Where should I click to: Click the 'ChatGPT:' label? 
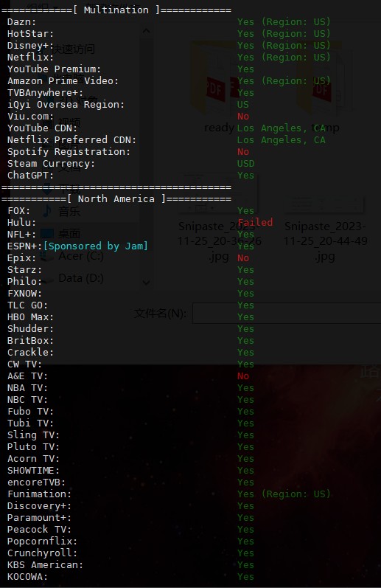(x=31, y=175)
